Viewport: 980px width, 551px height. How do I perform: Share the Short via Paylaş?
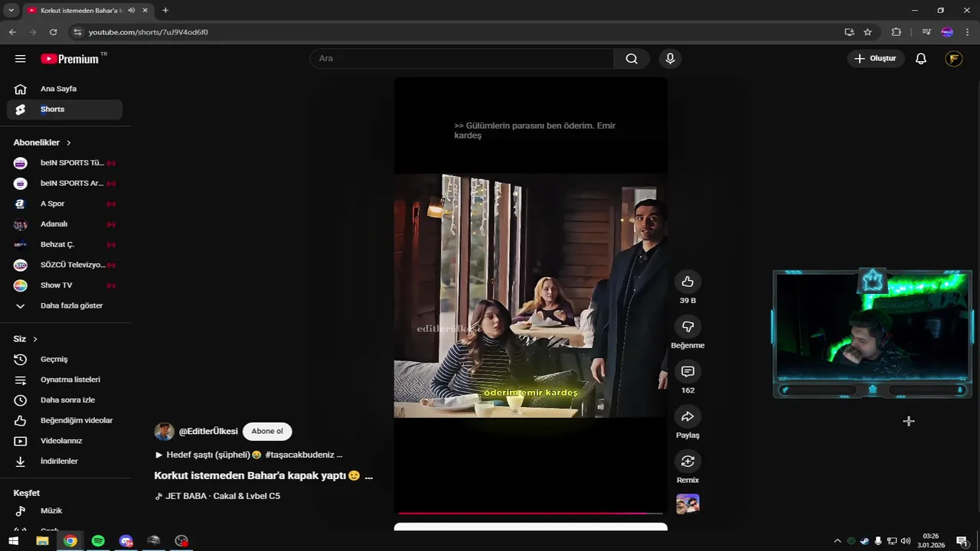coord(688,416)
